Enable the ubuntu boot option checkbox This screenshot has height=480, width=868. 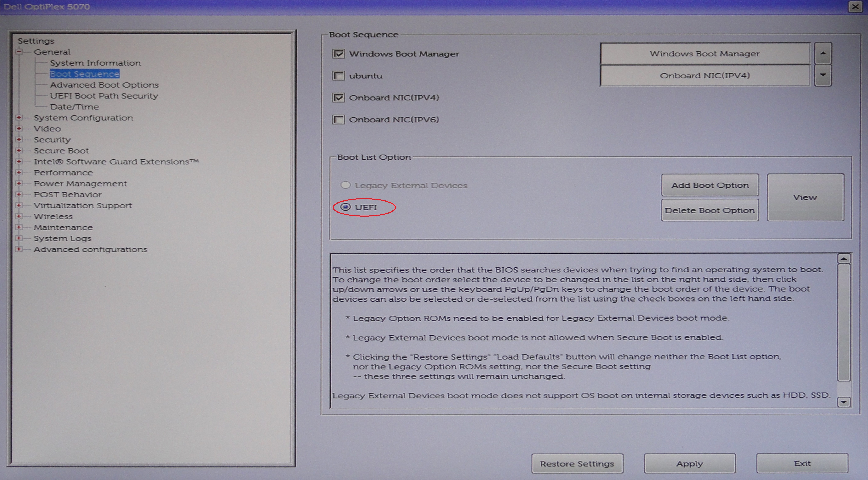[339, 76]
